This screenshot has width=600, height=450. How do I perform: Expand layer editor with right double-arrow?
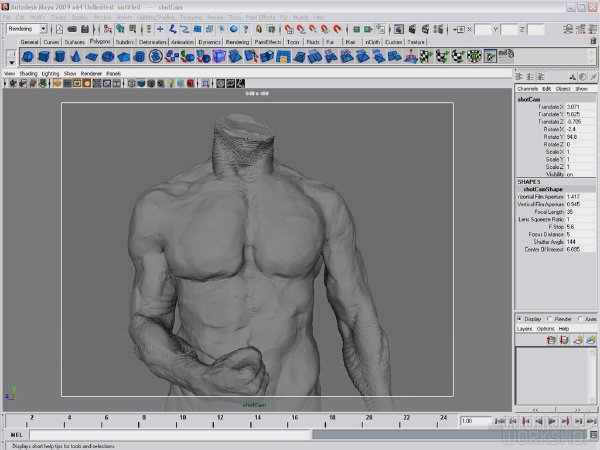coord(577,410)
